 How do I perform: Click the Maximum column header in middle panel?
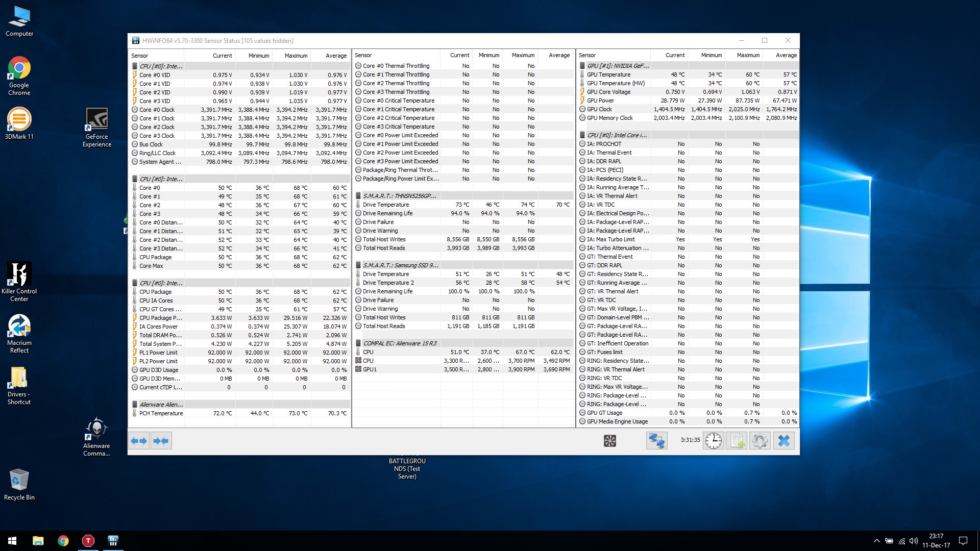tap(520, 55)
